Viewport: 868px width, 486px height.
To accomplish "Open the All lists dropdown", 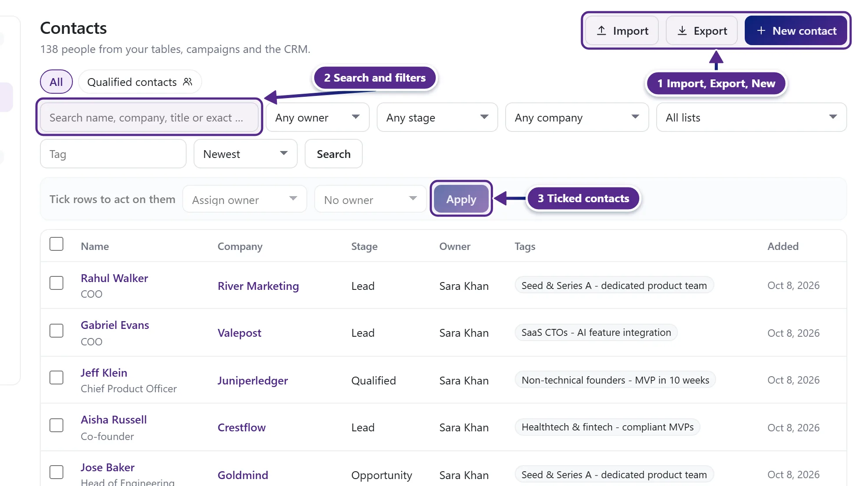I will [x=751, y=117].
